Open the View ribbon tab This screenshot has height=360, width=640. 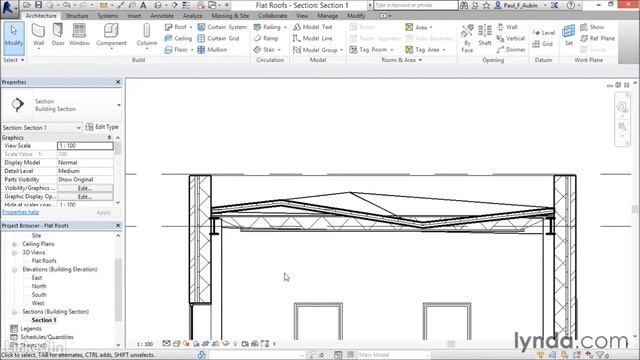[302, 16]
